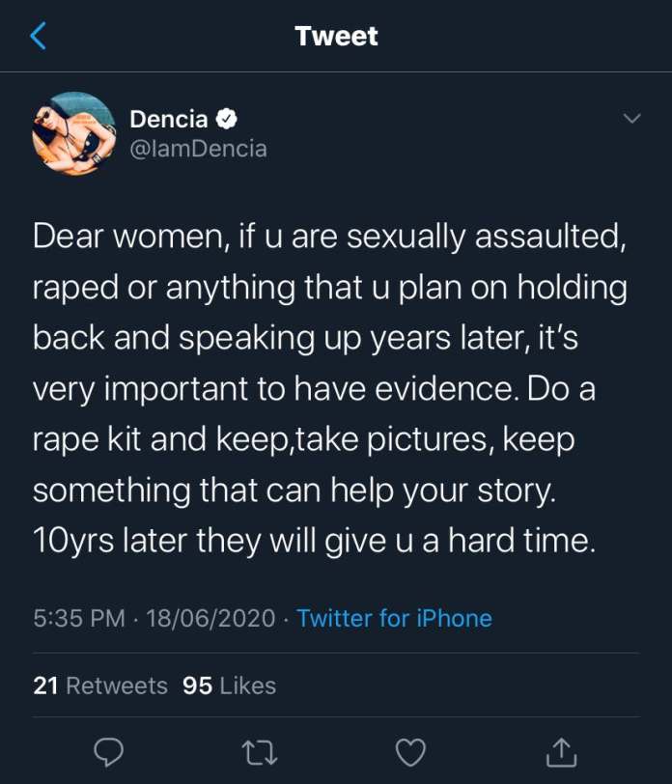This screenshot has height=784, width=672.
Task: Expand the tweet options chevron
Action: click(x=632, y=119)
